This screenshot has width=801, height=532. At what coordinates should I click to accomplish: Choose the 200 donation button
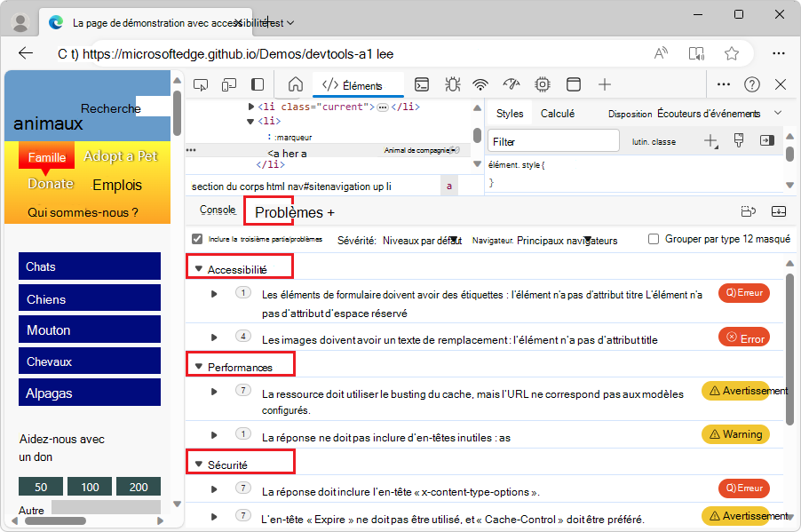pyautogui.click(x=139, y=487)
